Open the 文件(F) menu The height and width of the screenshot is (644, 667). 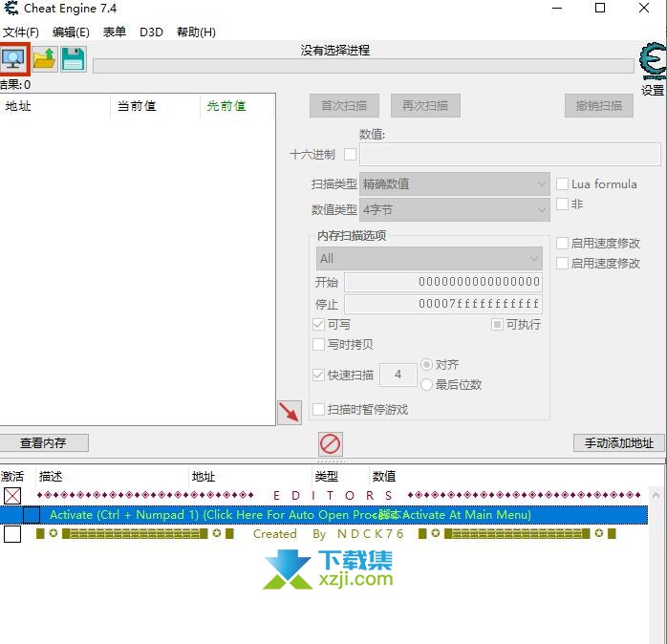tap(20, 32)
